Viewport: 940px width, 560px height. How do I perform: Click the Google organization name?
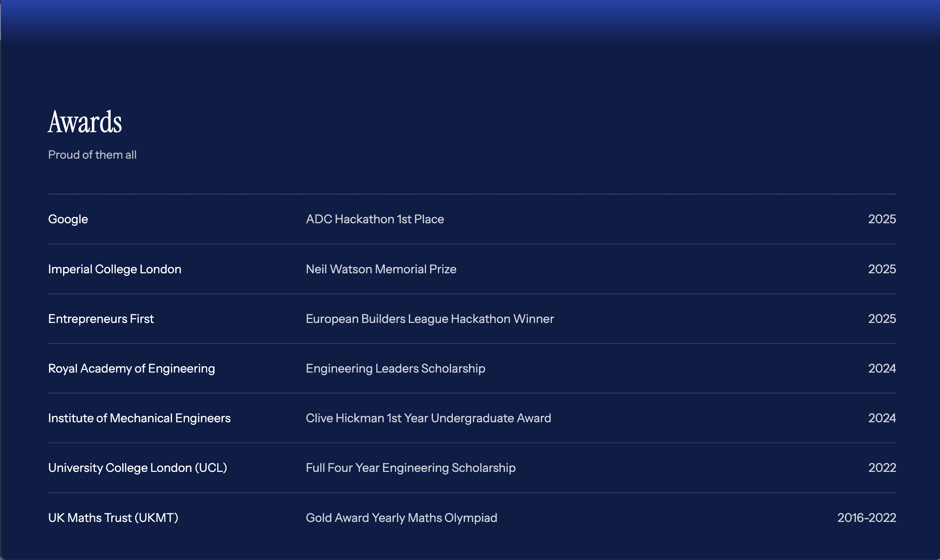(68, 219)
